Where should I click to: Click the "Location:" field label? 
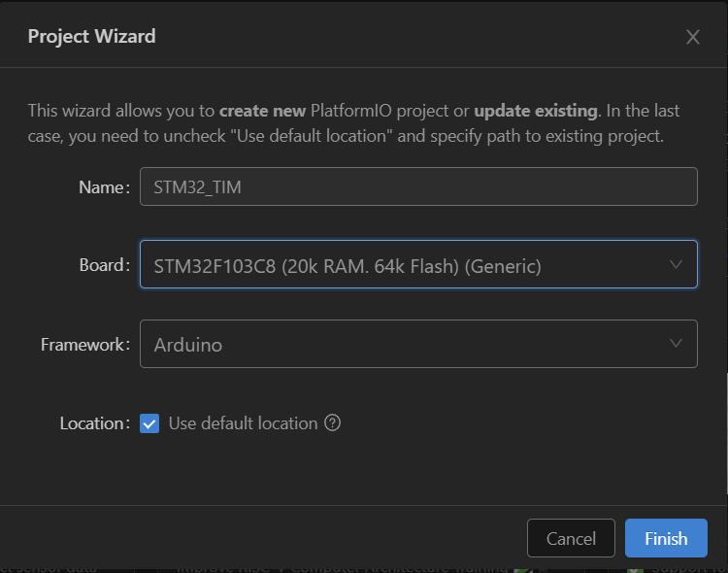95,423
